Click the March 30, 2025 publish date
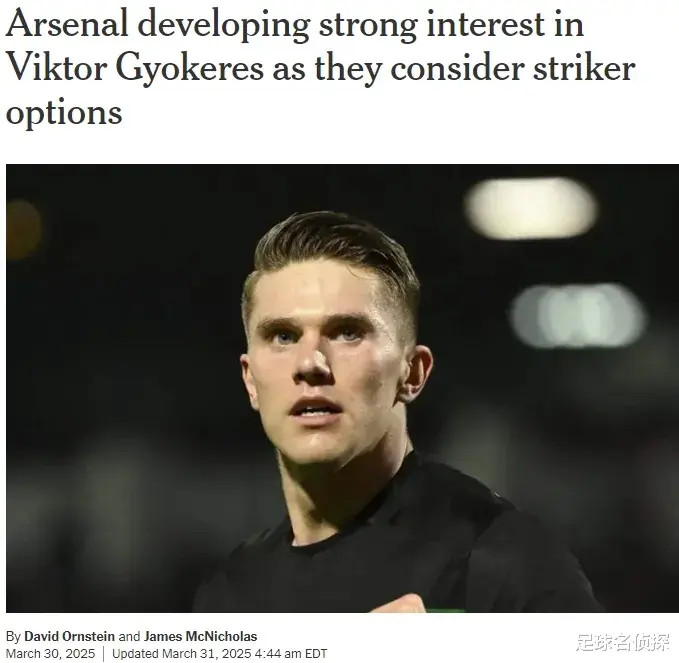Image resolution: width=679 pixels, height=663 pixels. pyautogui.click(x=50, y=653)
